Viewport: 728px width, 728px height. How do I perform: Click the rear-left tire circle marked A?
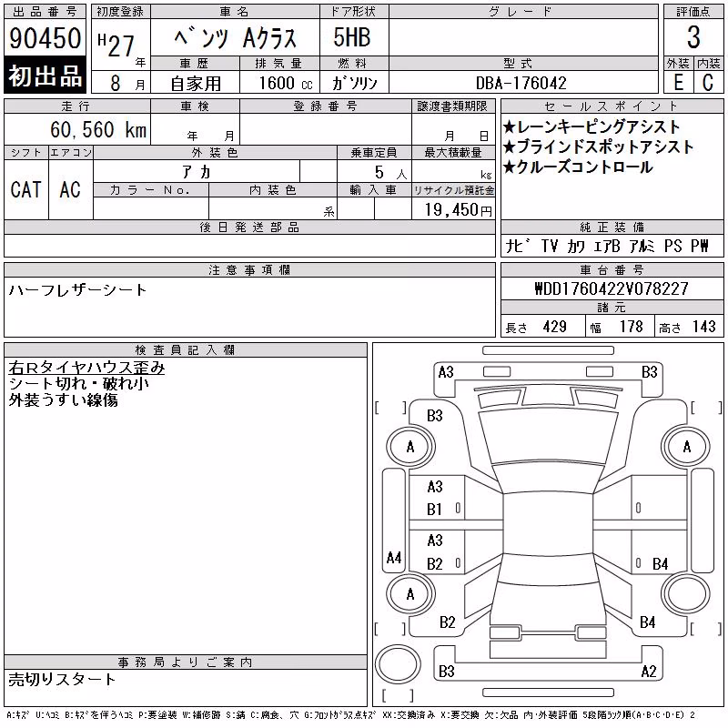[x=410, y=594]
